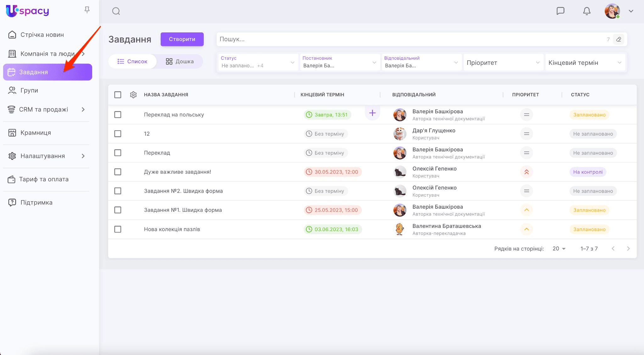Check the box for Переклад на польську

[x=118, y=115]
